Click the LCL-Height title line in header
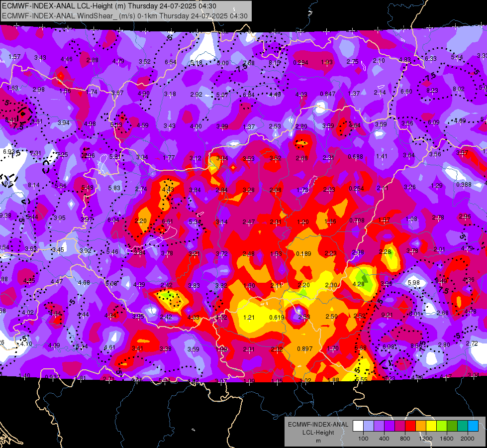Viewport: 487px width, 448px height. coord(109,6)
